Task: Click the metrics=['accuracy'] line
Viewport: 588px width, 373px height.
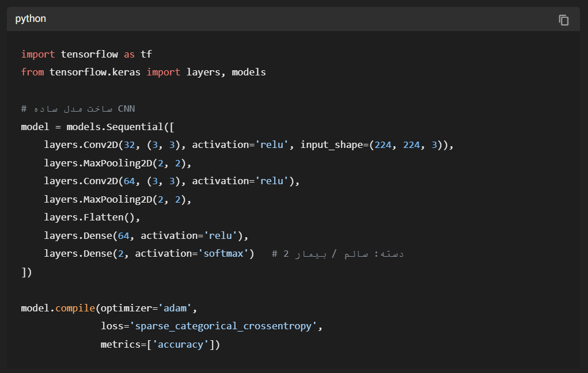Action: [x=160, y=345]
